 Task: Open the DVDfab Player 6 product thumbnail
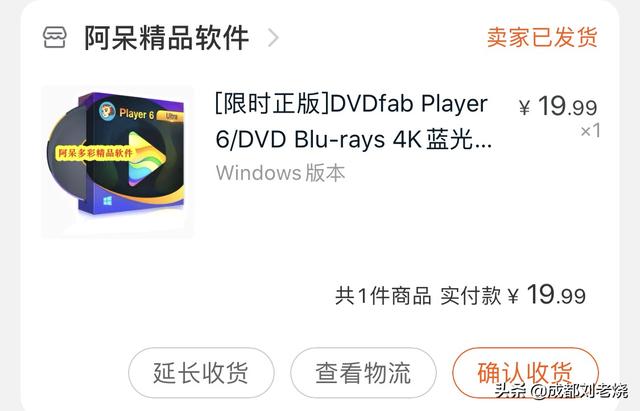point(118,162)
